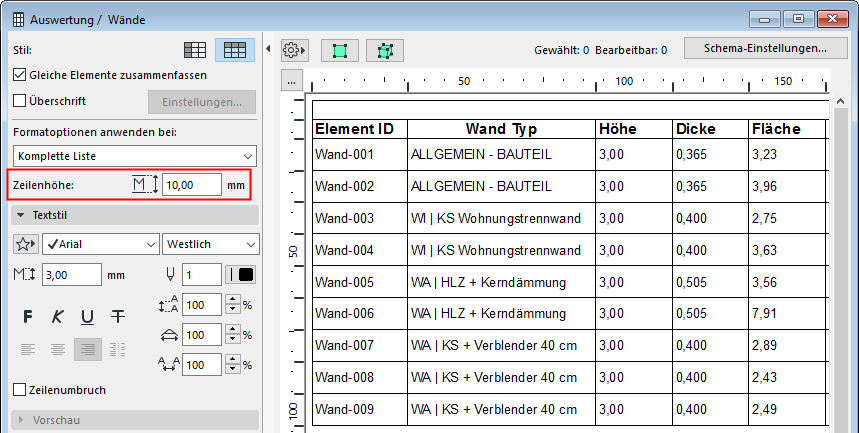Align text left
The image size is (859, 433).
coord(28,349)
